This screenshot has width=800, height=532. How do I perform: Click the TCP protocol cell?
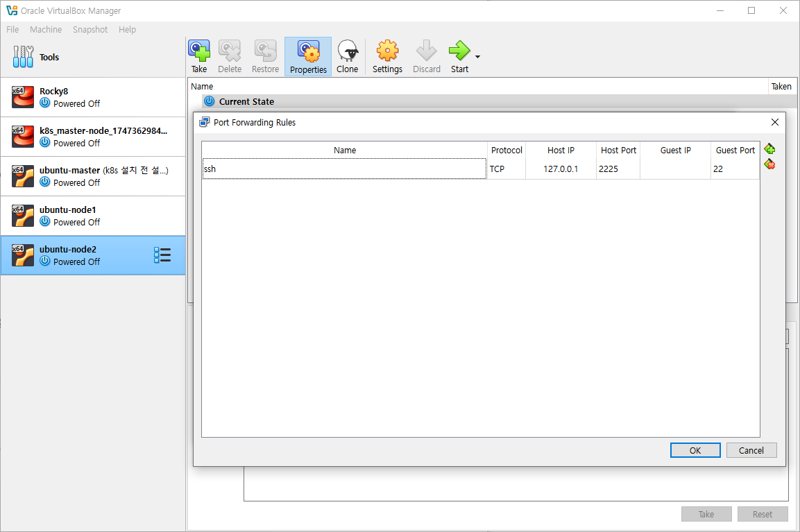click(506, 169)
